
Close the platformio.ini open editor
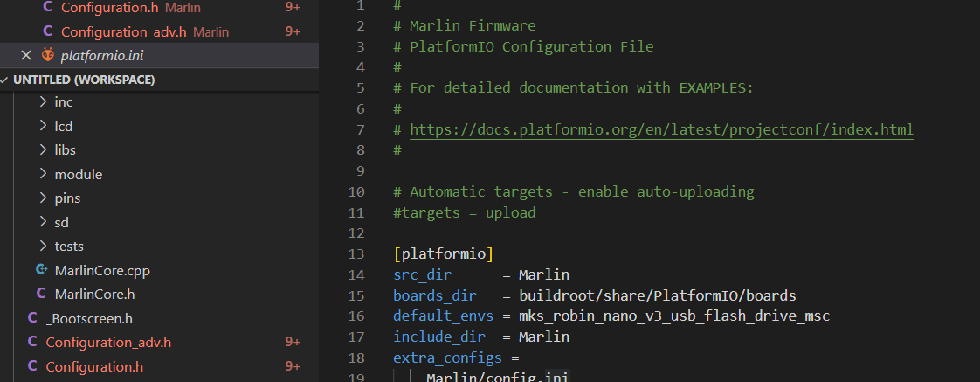pos(26,55)
